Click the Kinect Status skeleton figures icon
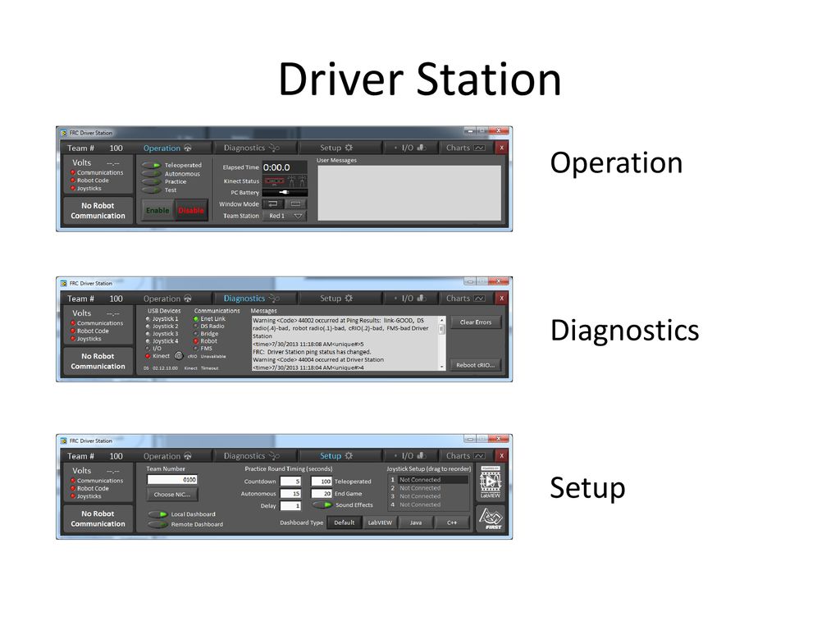 click(x=297, y=181)
